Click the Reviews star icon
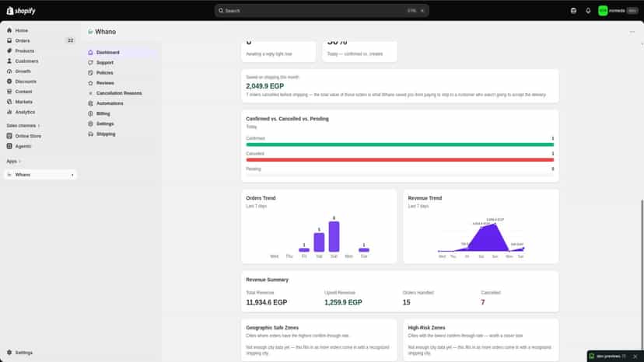 click(91, 83)
